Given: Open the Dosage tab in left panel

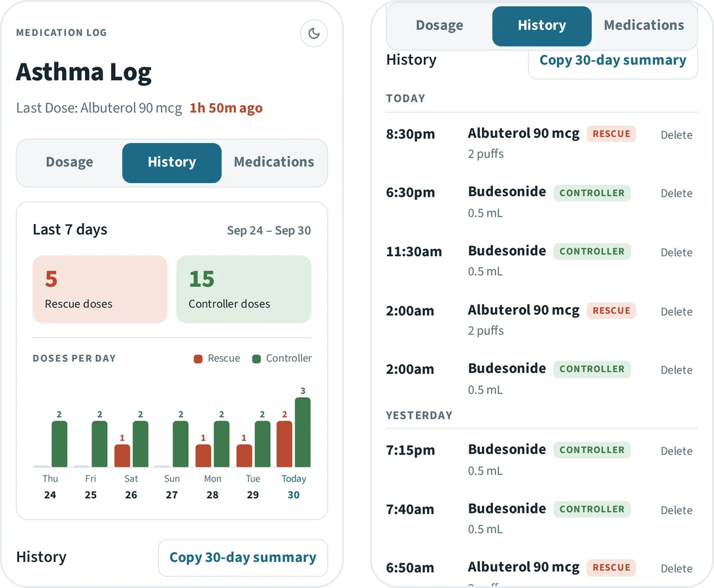Looking at the screenshot, I should point(70,163).
